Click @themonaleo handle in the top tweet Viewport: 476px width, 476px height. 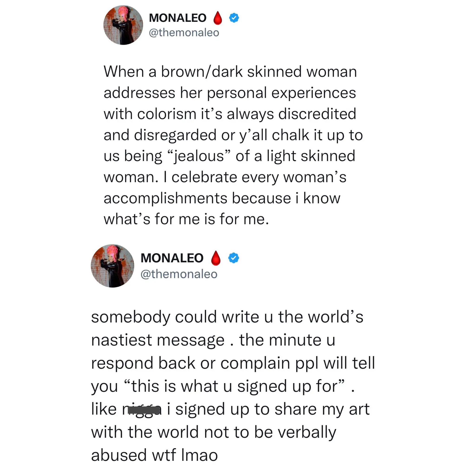(184, 33)
